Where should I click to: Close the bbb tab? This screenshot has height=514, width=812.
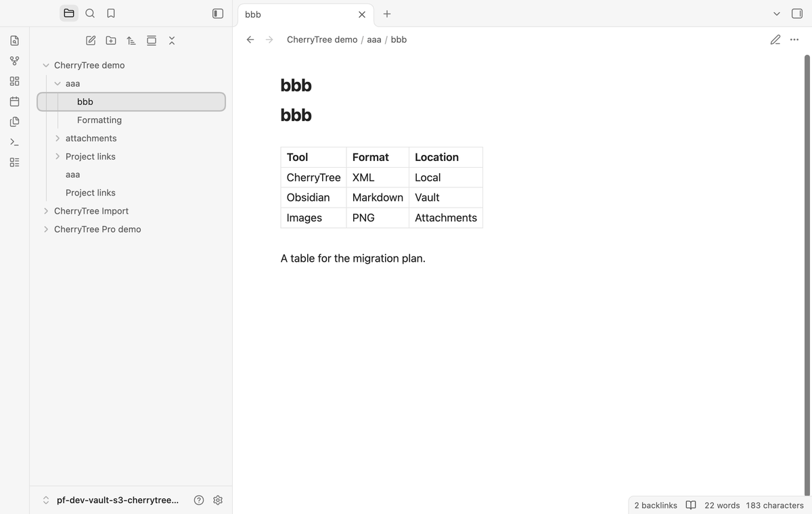tap(362, 14)
